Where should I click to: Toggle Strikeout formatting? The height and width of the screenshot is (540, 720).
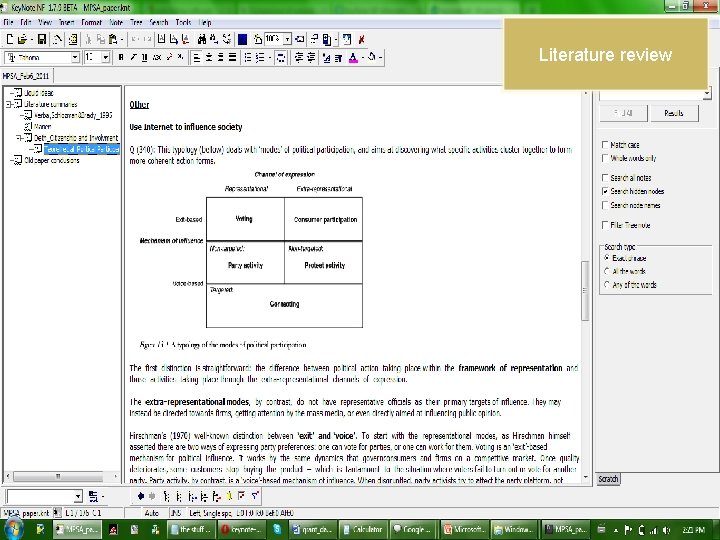157,57
